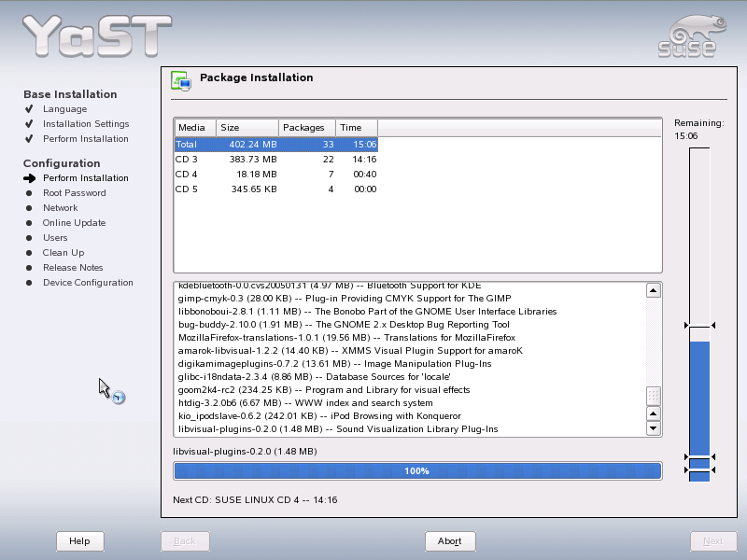747x560 pixels.
Task: Click the checkmark beside Installation Settings
Action: [29, 124]
